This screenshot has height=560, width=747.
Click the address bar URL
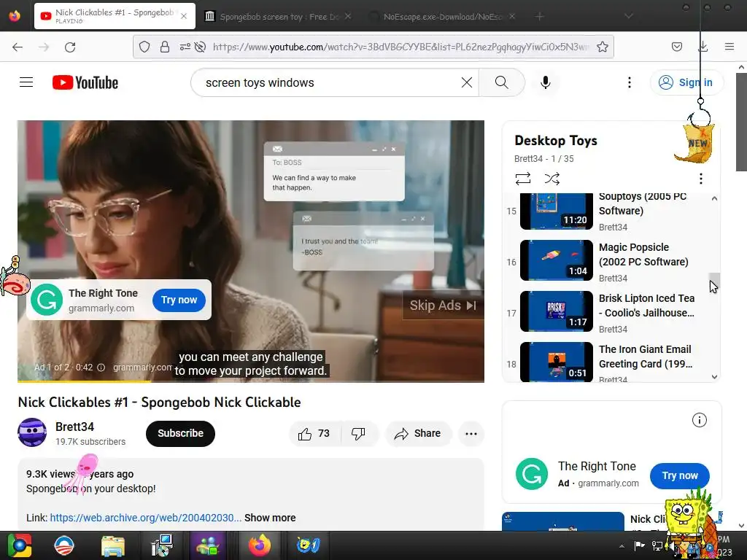coord(400,47)
